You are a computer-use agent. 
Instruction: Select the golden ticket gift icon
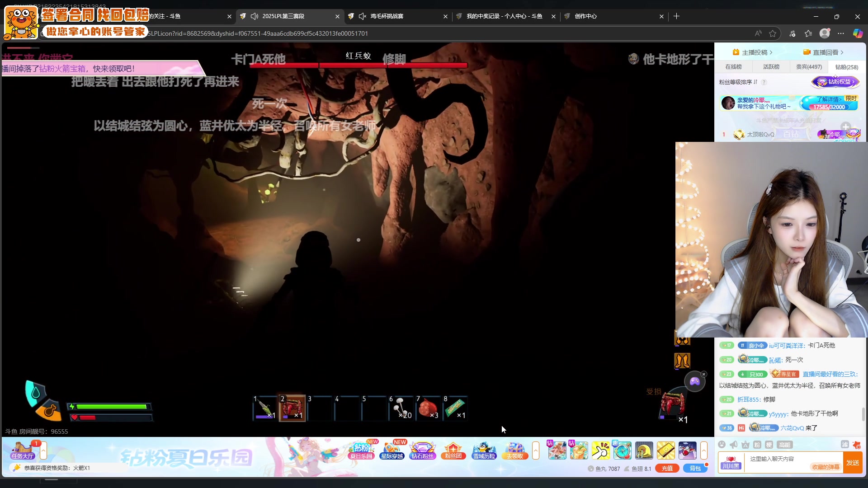pos(665,450)
